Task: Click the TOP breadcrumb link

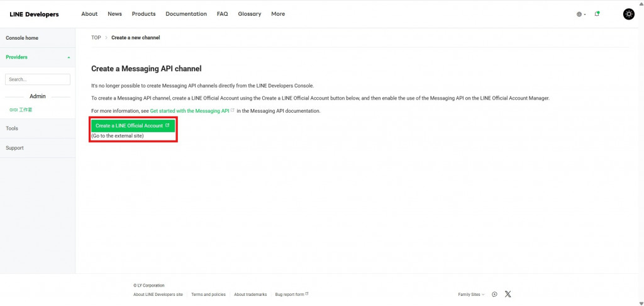Action: pos(96,37)
